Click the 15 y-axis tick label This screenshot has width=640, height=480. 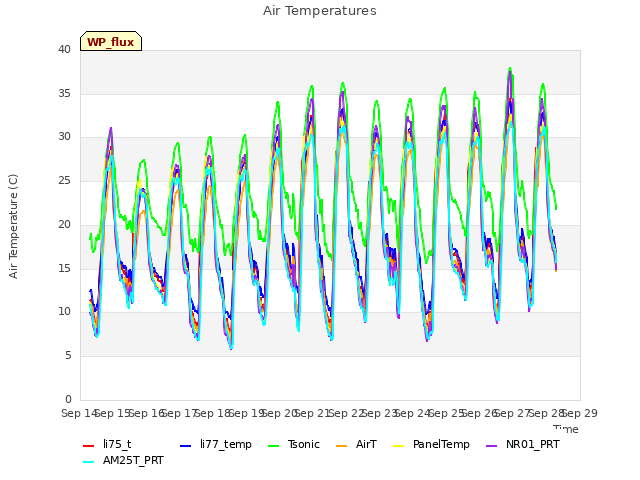tap(64, 268)
